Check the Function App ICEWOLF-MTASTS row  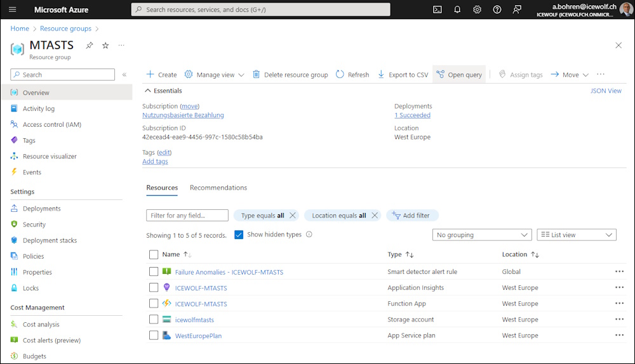(154, 303)
